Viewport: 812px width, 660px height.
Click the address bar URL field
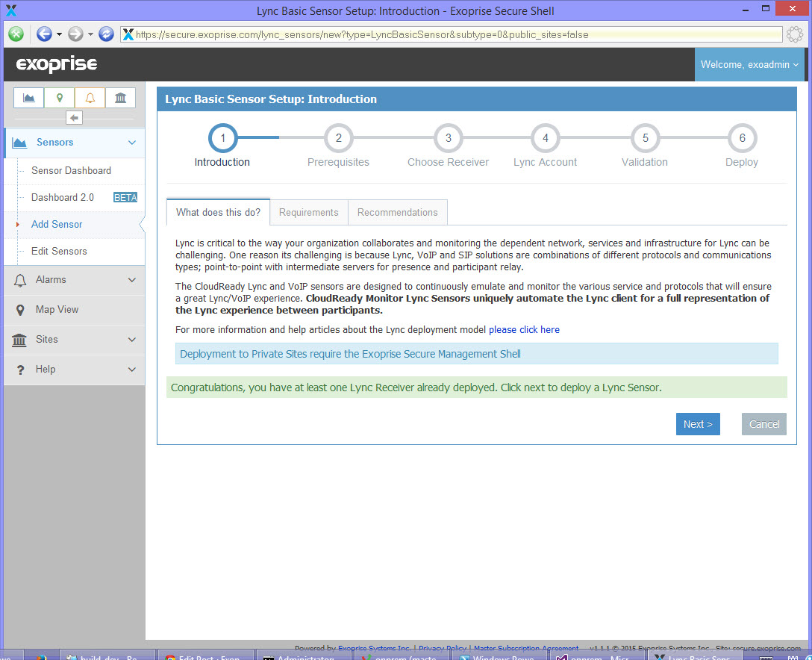pyautogui.click(x=451, y=34)
